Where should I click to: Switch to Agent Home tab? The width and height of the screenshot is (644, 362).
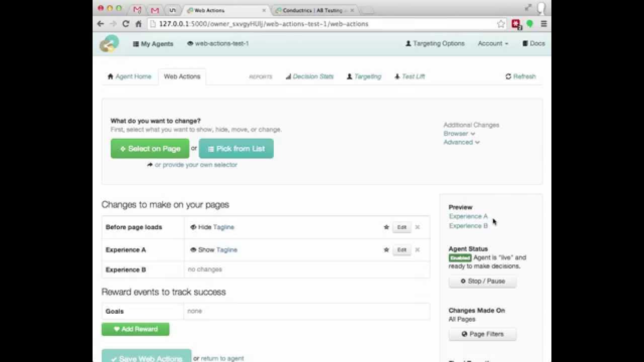tap(129, 76)
